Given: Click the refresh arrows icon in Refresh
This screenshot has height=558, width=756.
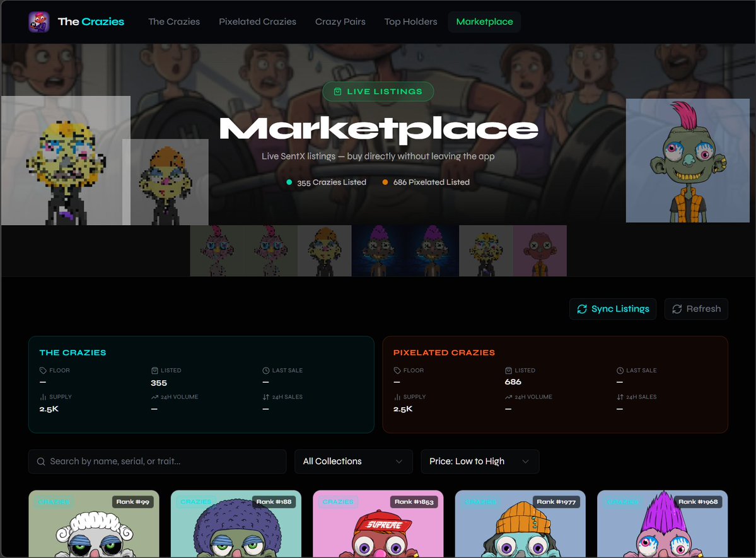Looking at the screenshot, I should [677, 309].
